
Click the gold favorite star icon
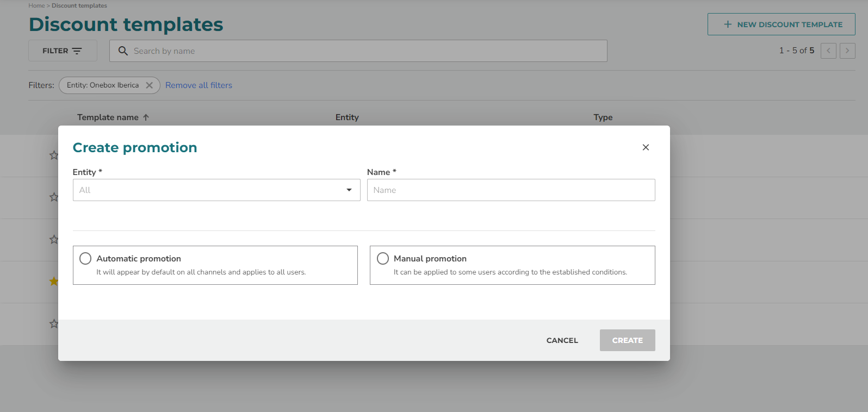tap(54, 282)
